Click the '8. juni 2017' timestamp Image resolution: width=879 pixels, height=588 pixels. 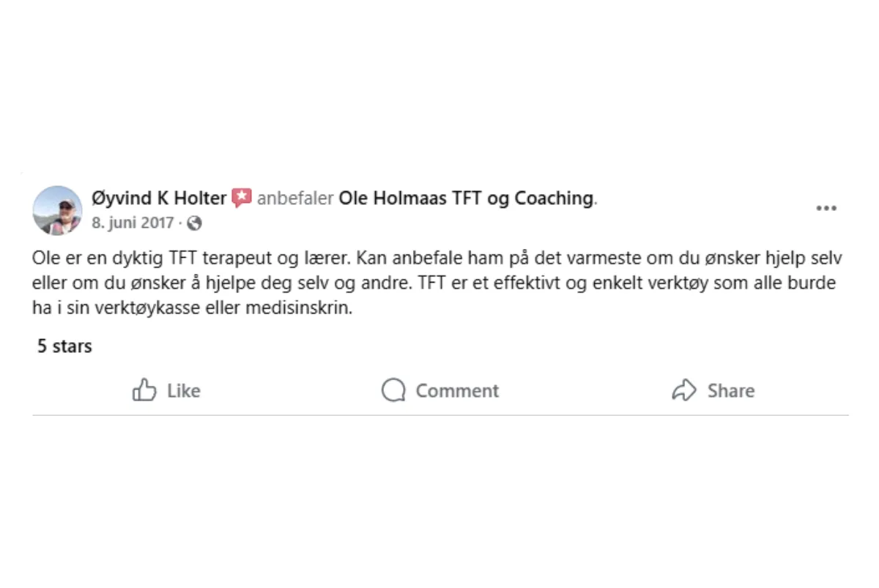[x=133, y=223]
